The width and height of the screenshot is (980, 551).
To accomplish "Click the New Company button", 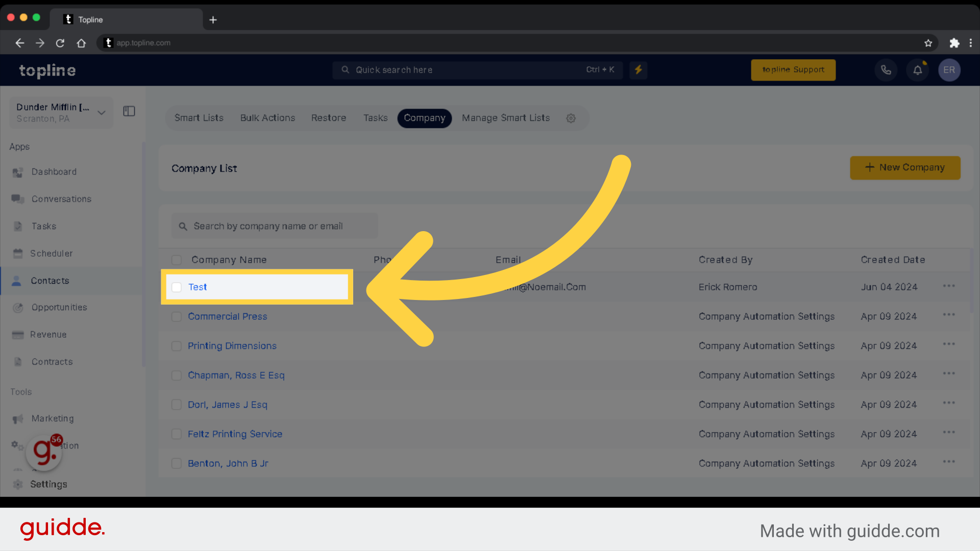I will [905, 168].
